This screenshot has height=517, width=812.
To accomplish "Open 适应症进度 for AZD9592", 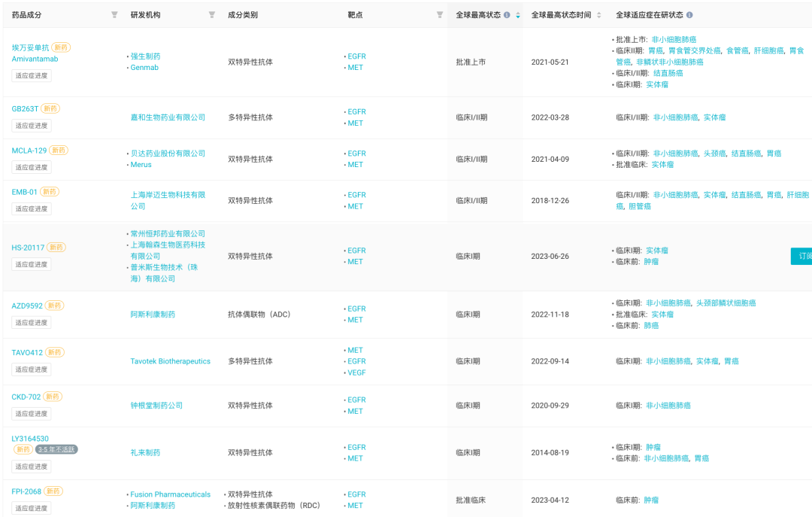I will 32,323.
